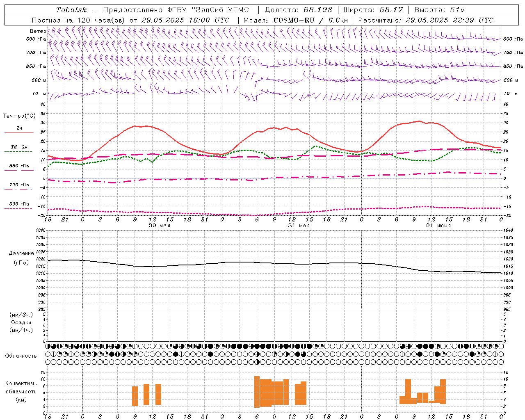Click the dashed legend line under "Td 2м"
This screenshot has width=525, height=420.
click(18, 152)
